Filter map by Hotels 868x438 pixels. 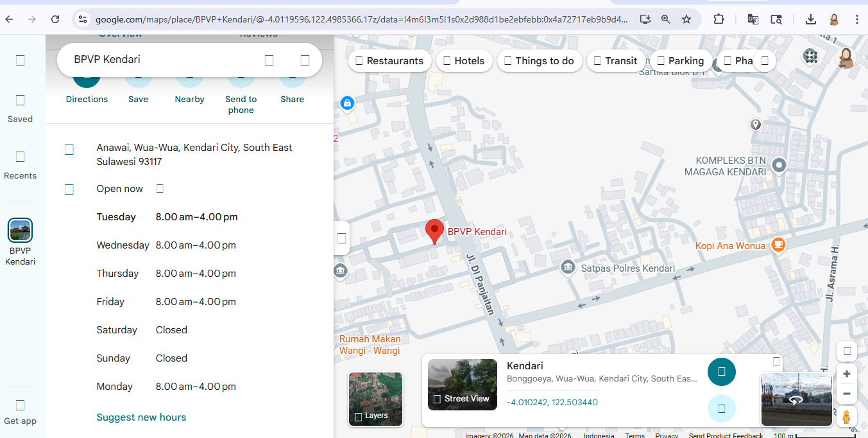click(464, 61)
